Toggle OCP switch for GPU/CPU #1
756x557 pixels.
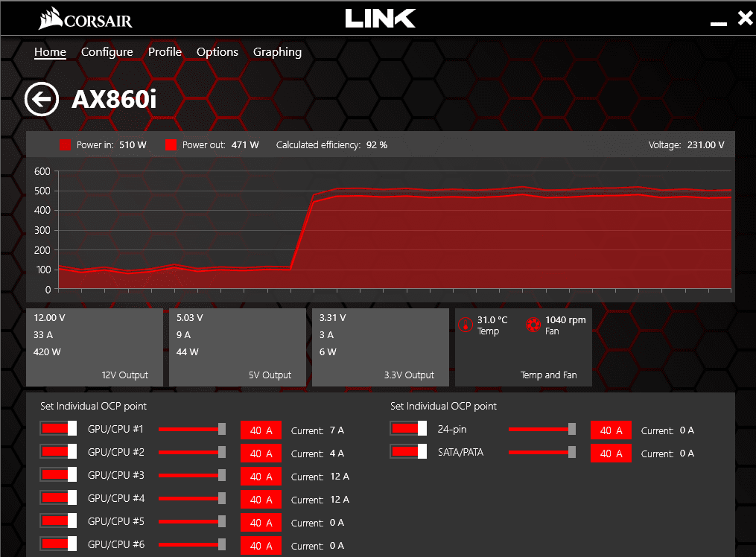58,428
